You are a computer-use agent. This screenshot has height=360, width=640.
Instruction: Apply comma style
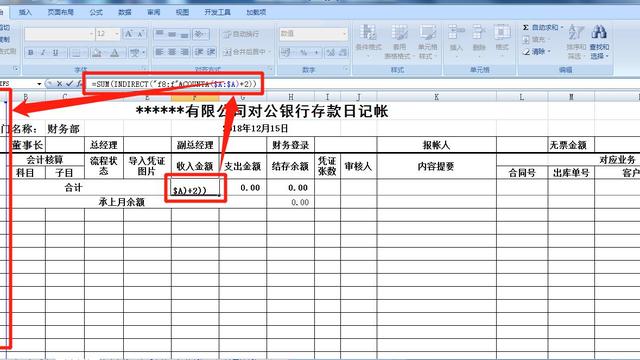[316, 52]
